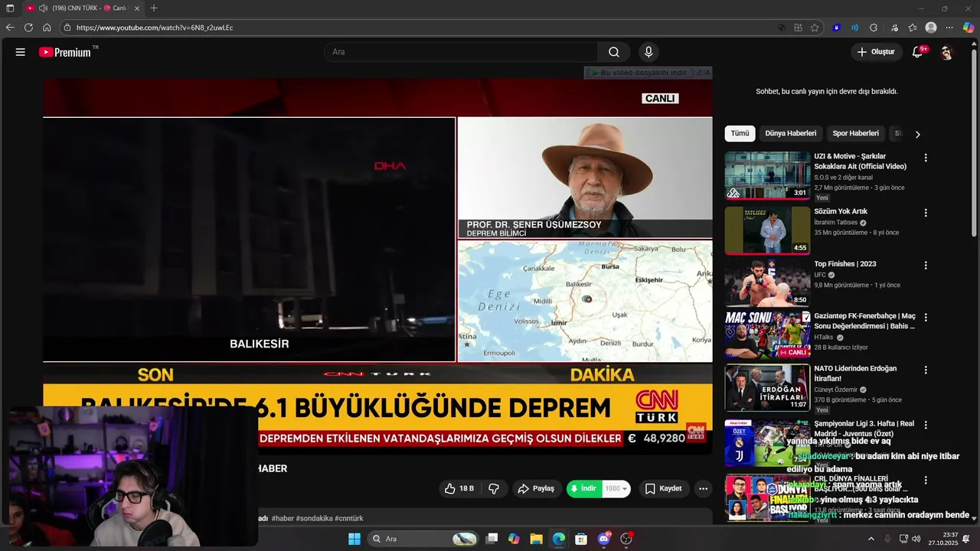Open OBS icon in taskbar
This screenshot has height=551, width=980.
(626, 539)
